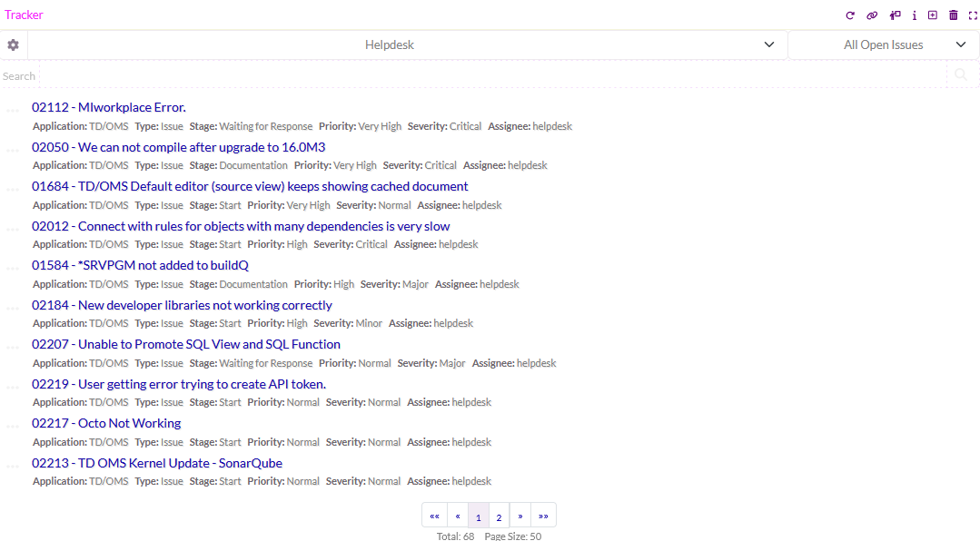This screenshot has height=541, width=980.
Task: Click the trash can delete icon
Action: tap(954, 15)
